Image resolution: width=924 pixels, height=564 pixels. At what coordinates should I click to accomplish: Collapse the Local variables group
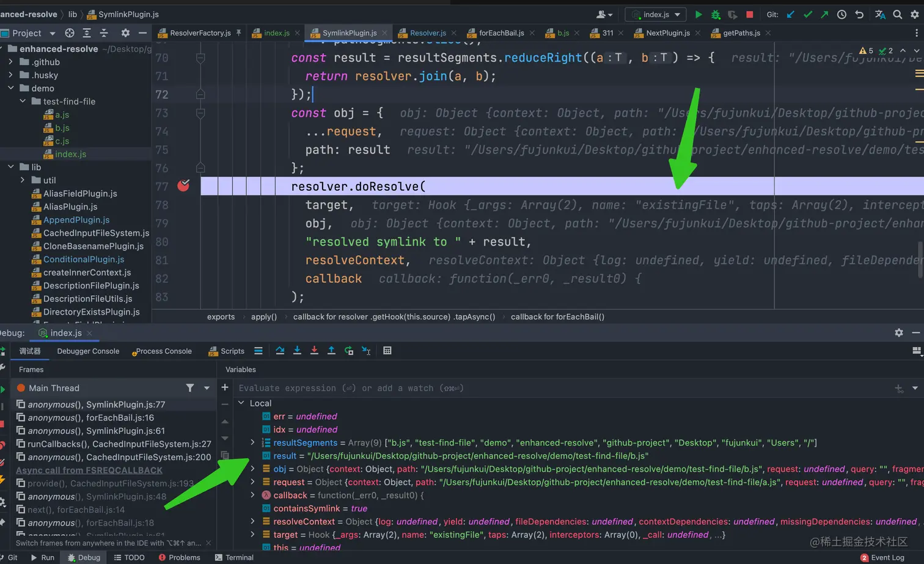241,403
